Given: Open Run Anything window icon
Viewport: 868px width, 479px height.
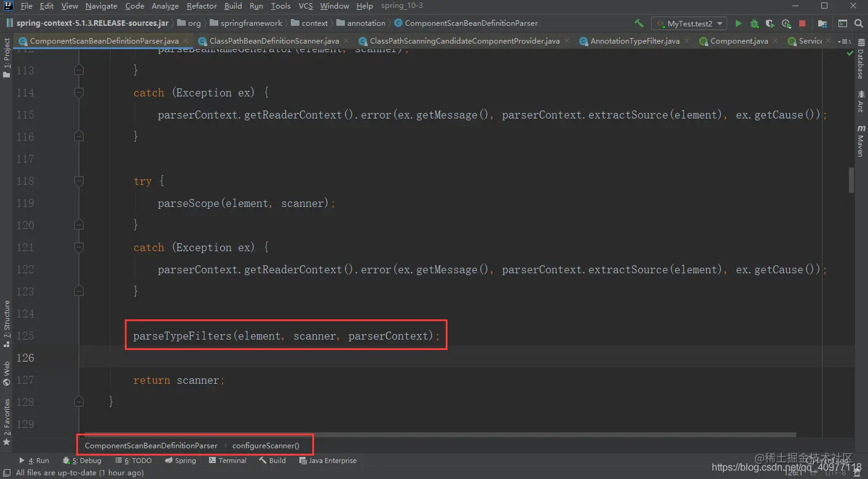Looking at the screenshot, I should tap(842, 23).
